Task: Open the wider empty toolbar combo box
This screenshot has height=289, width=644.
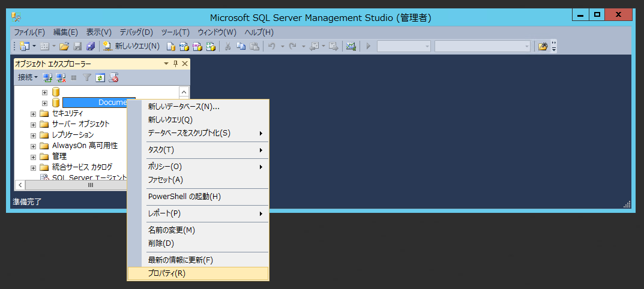Action: (483, 46)
